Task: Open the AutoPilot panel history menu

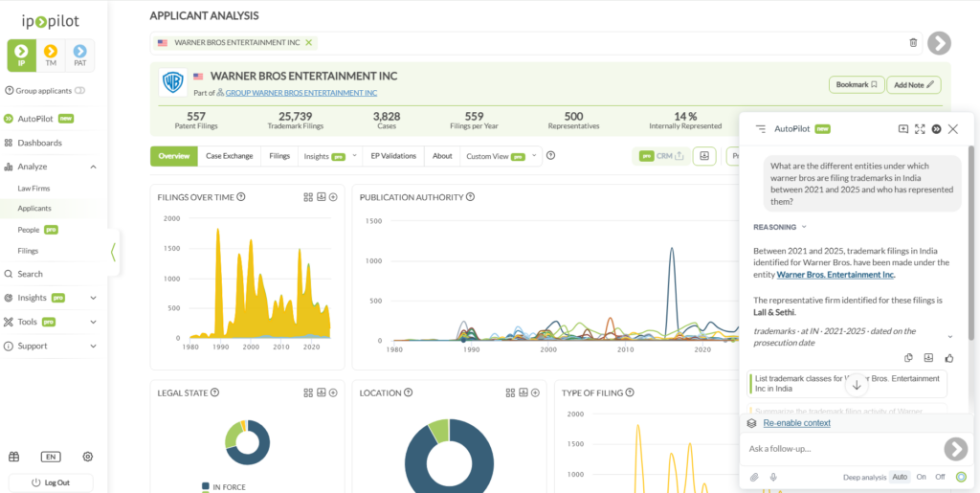Action: click(x=760, y=128)
